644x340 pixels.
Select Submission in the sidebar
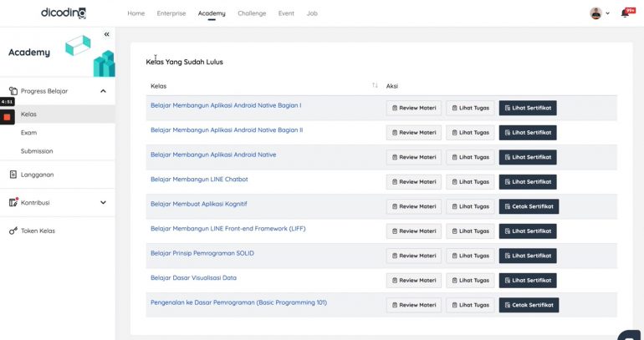coord(37,151)
